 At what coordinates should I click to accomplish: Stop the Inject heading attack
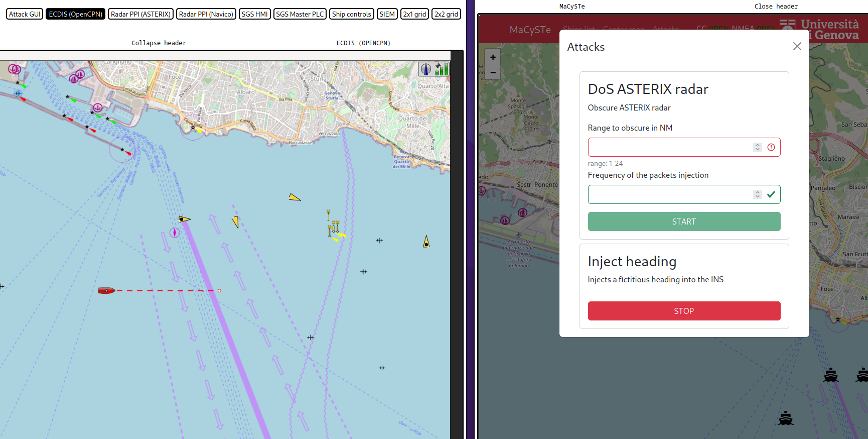(684, 311)
